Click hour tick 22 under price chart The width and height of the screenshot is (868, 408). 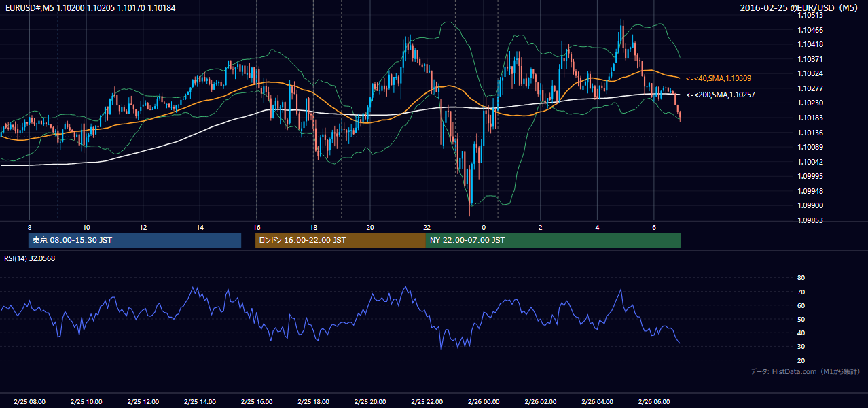427,227
